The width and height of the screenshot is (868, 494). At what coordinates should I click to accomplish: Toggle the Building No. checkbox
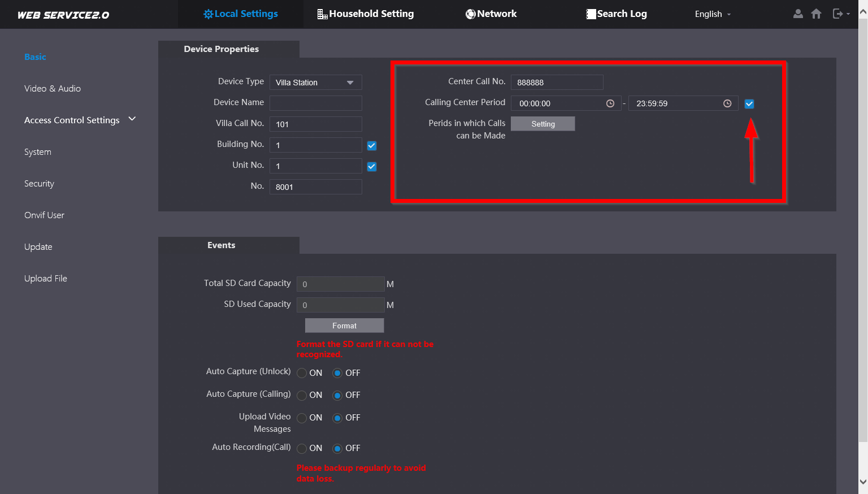pos(372,146)
